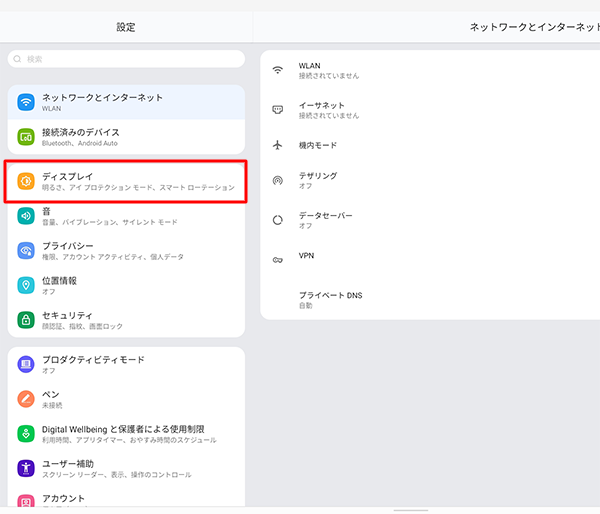Click the ペン pen icon
This screenshot has height=514, width=600.
26,399
